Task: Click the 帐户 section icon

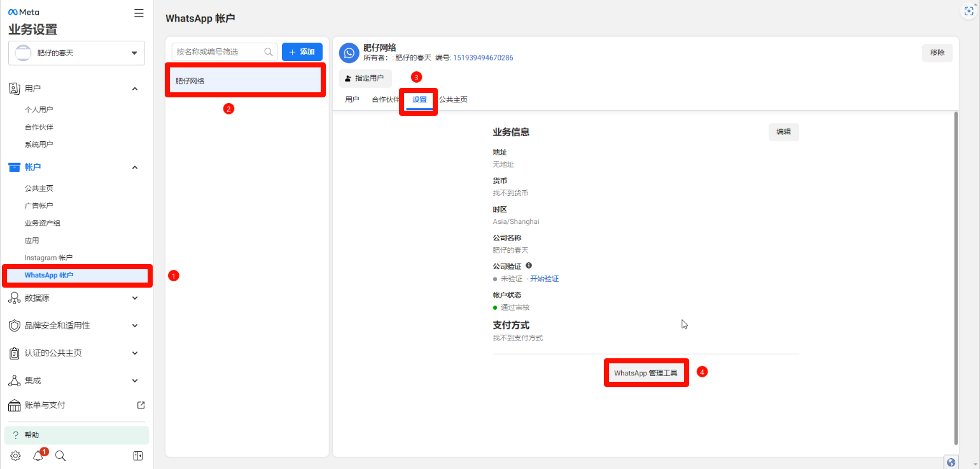Action: point(14,167)
